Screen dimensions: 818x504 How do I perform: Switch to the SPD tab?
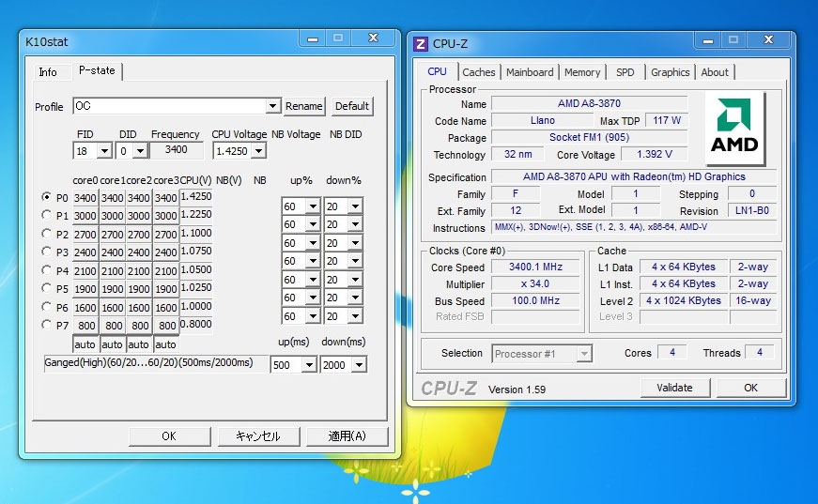(x=625, y=72)
